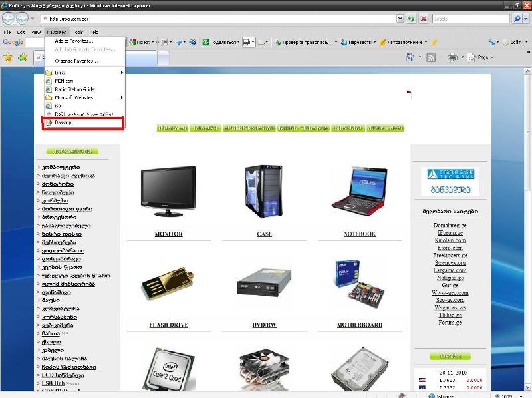Click the FLASH DRIVE product link
Image resolution: width=532 pixels, height=398 pixels.
[x=168, y=325]
